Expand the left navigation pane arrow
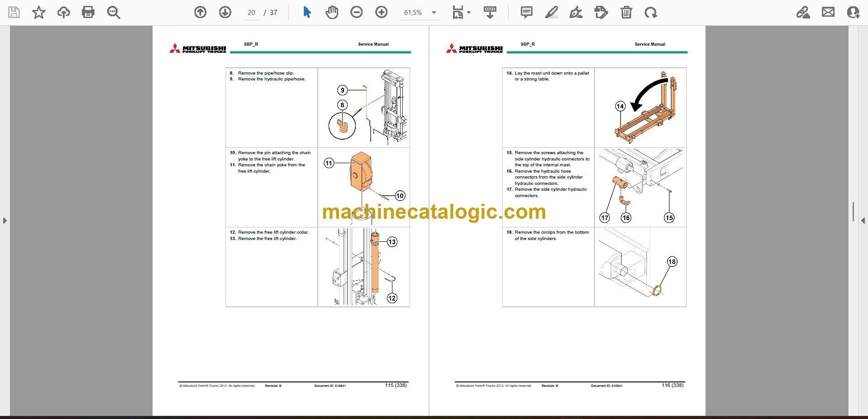The height and width of the screenshot is (419, 868). pos(5,221)
